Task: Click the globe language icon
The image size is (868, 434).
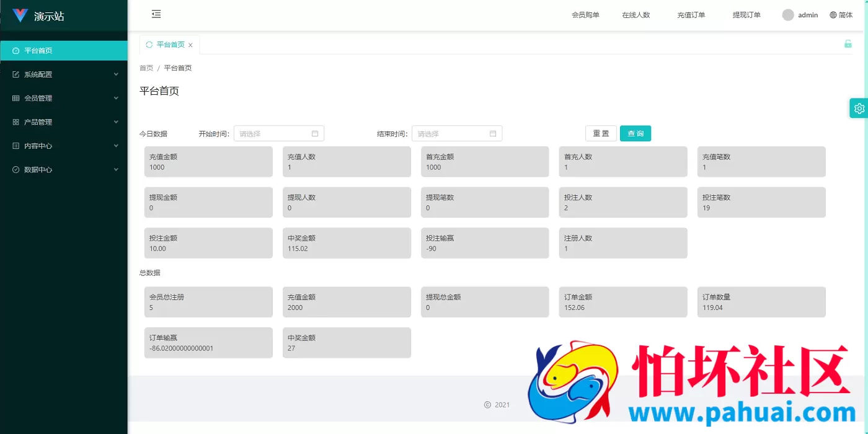Action: tap(833, 15)
